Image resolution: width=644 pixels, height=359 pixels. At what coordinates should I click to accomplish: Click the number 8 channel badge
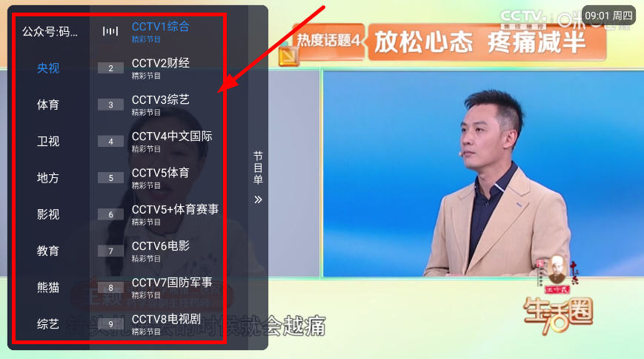[110, 288]
